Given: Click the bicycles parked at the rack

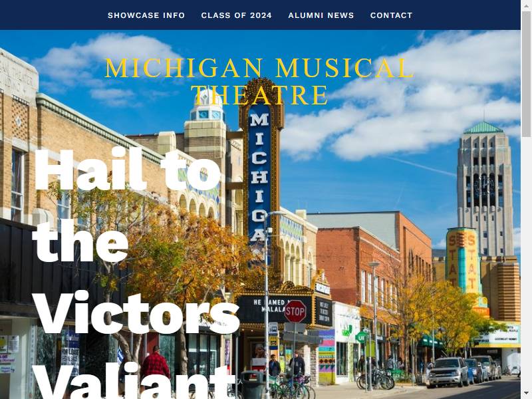Looking at the screenshot, I should [x=375, y=378].
